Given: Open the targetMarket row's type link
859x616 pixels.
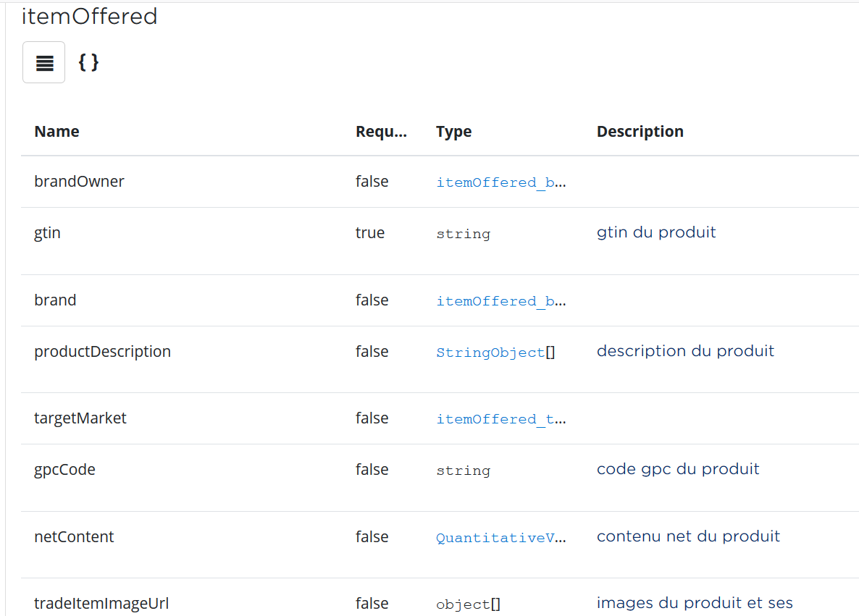Looking at the screenshot, I should pyautogui.click(x=500, y=419).
